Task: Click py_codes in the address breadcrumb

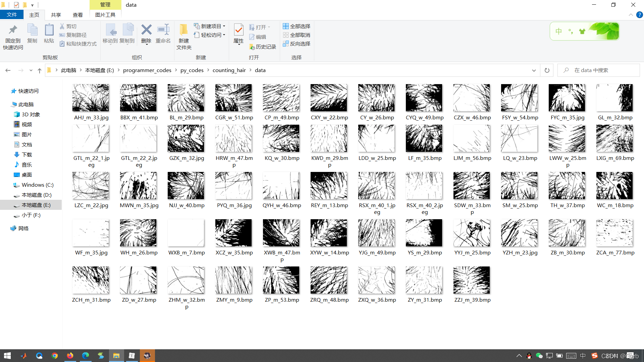Action: pos(192,70)
